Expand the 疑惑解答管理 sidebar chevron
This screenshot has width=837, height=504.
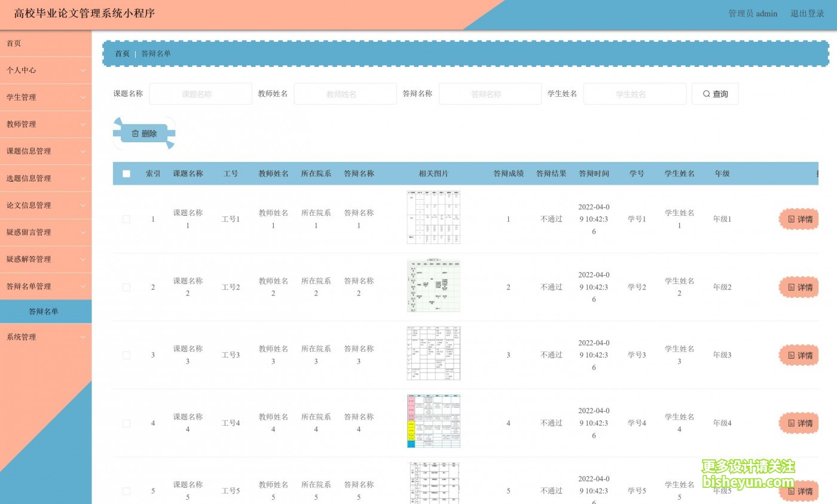(x=83, y=259)
